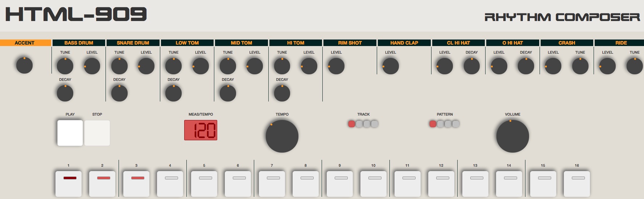This screenshot has width=644, height=199.
Task: Click the red 120 tempo display
Action: click(201, 130)
